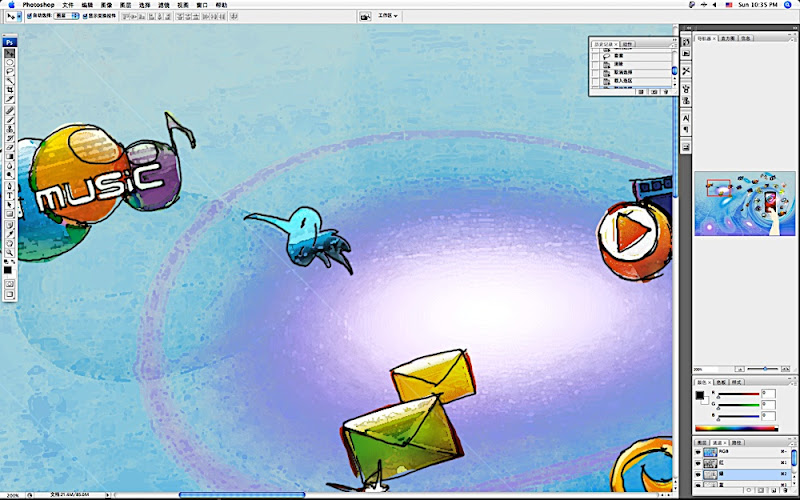Select the Path Selection tool
Screen dimensions: 800x500
[x=10, y=205]
